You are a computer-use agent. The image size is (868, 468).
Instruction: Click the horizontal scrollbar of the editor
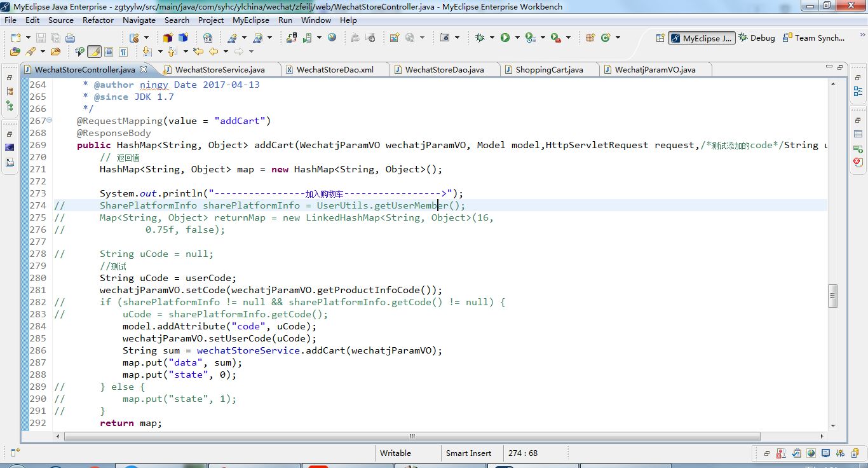coord(412,437)
